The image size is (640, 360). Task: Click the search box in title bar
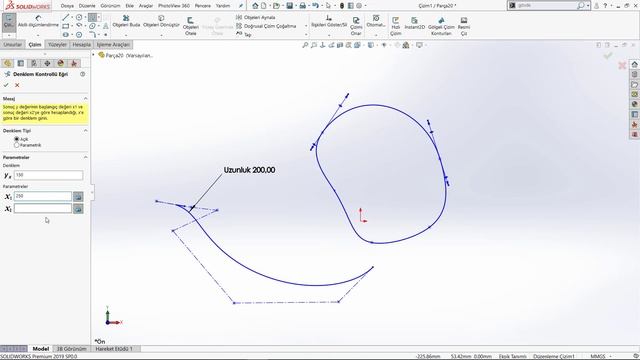pos(546,6)
